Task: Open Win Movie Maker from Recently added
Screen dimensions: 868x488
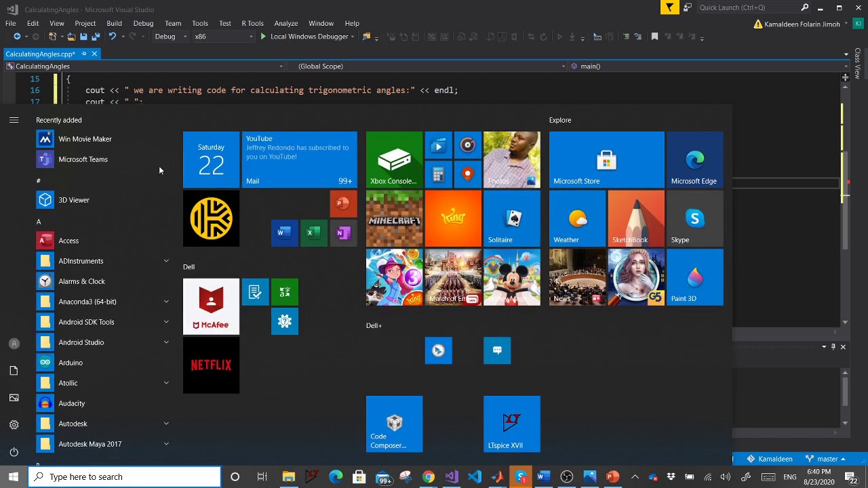Action: [x=104, y=139]
